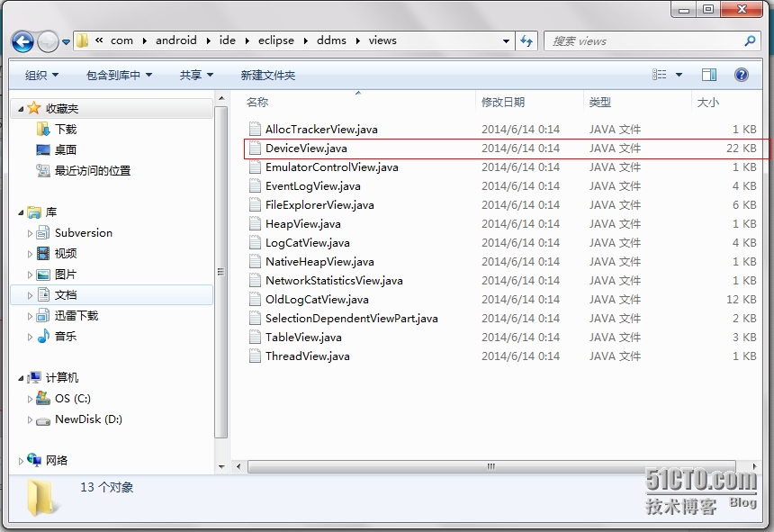
Task: Click the OS (C:) drive icon
Action: [x=43, y=398]
